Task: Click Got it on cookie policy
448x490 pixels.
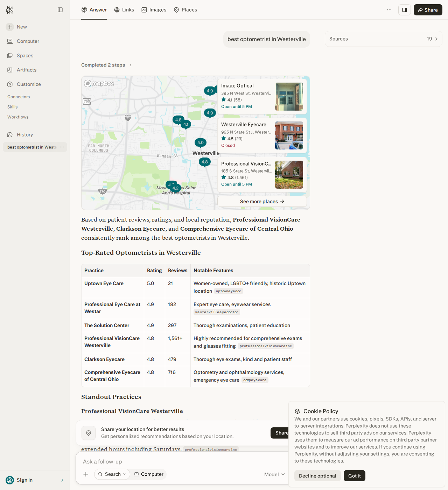Action: (355, 476)
